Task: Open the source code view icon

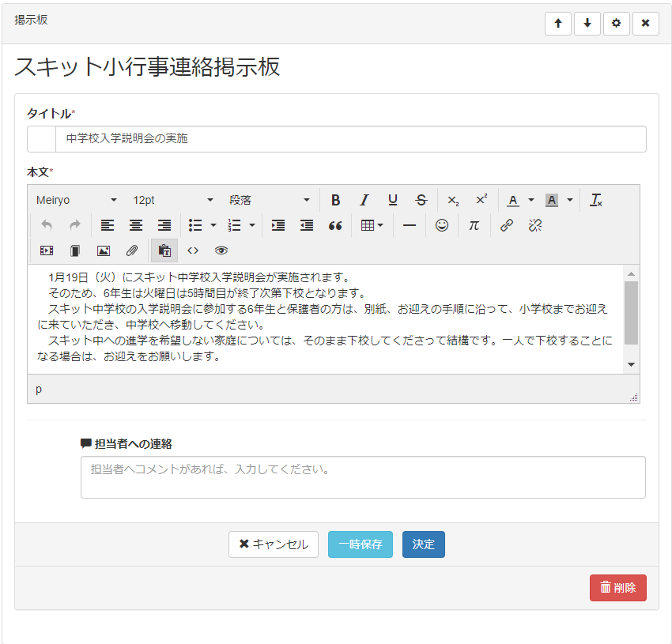Action: tap(193, 250)
